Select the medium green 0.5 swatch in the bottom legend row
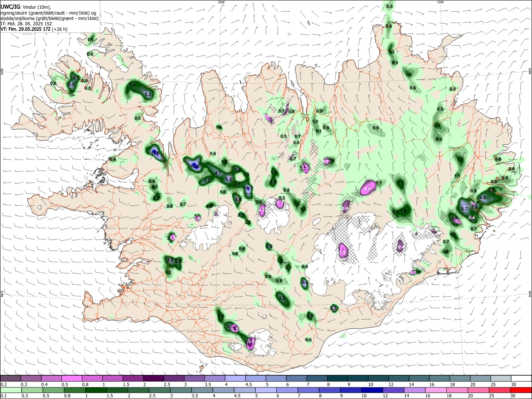This screenshot has height=399, width=532. pyautogui.click(x=53, y=390)
